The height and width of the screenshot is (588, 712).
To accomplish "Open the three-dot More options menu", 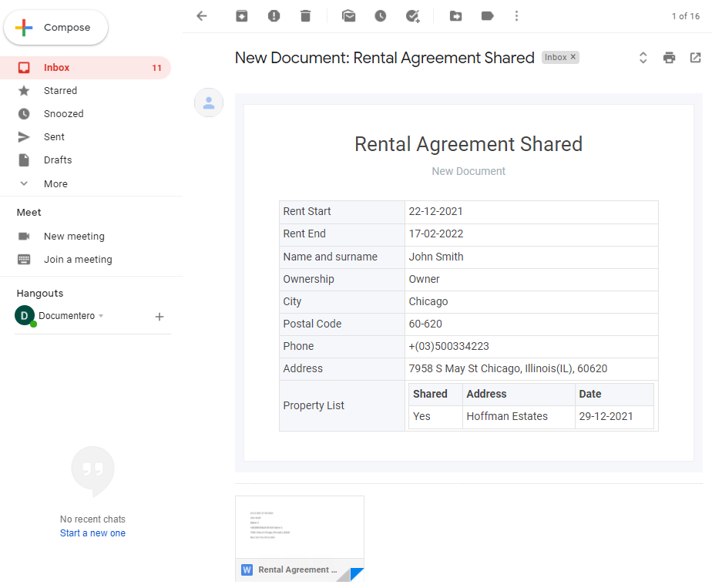I will point(516,16).
